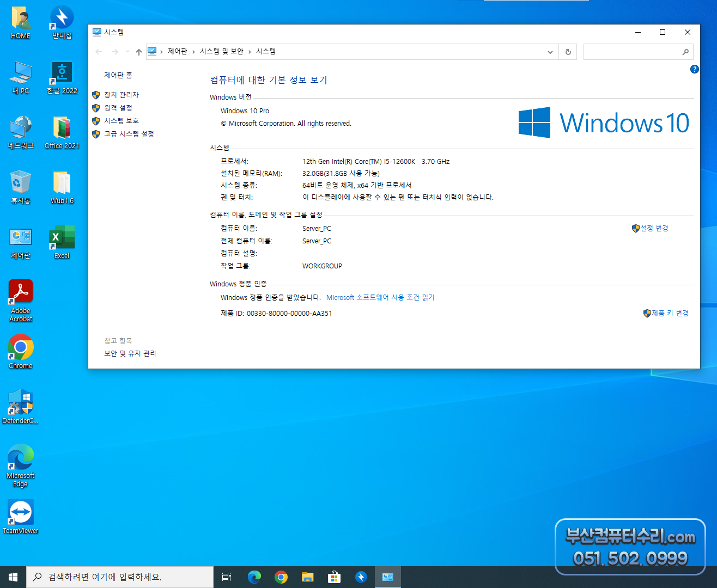Expand chevron before 제어판 breadcrumb

click(161, 52)
